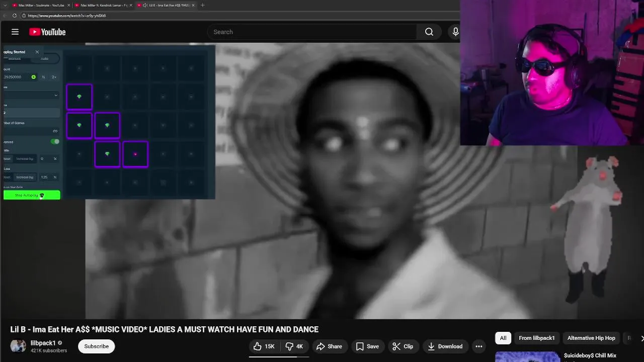
Task: Create a Clip of the video
Action: click(x=403, y=346)
